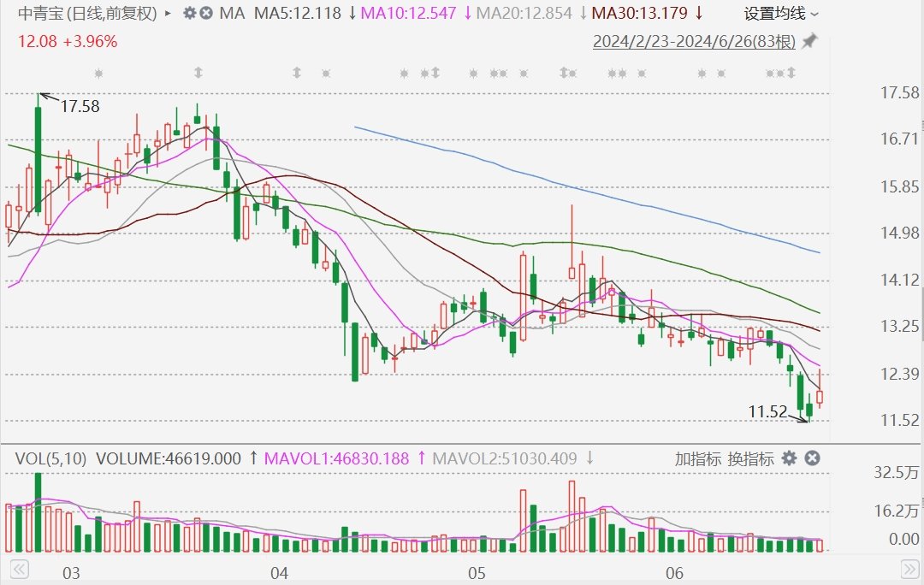The width and height of the screenshot is (924, 585).
Task: Pin the date range with the pushpin icon
Action: (810, 41)
